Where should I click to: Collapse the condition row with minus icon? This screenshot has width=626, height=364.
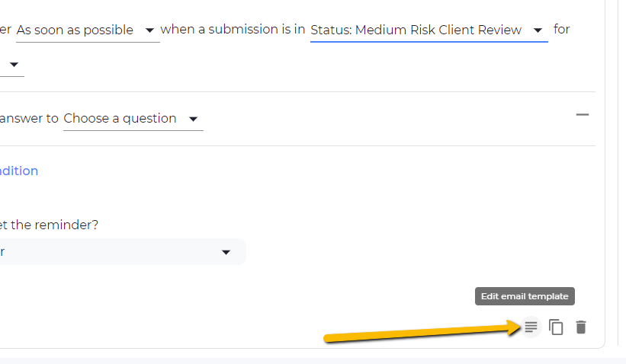click(x=583, y=115)
